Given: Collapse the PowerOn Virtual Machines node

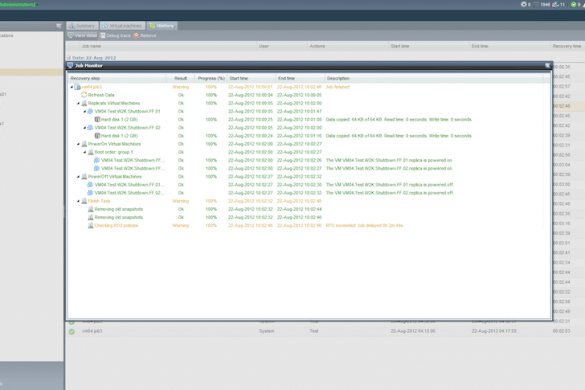Looking at the screenshot, I should [78, 144].
